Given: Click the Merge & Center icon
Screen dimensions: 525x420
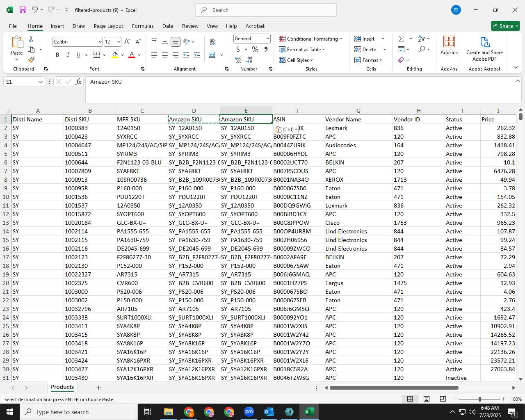Looking at the screenshot, I should pos(212,55).
